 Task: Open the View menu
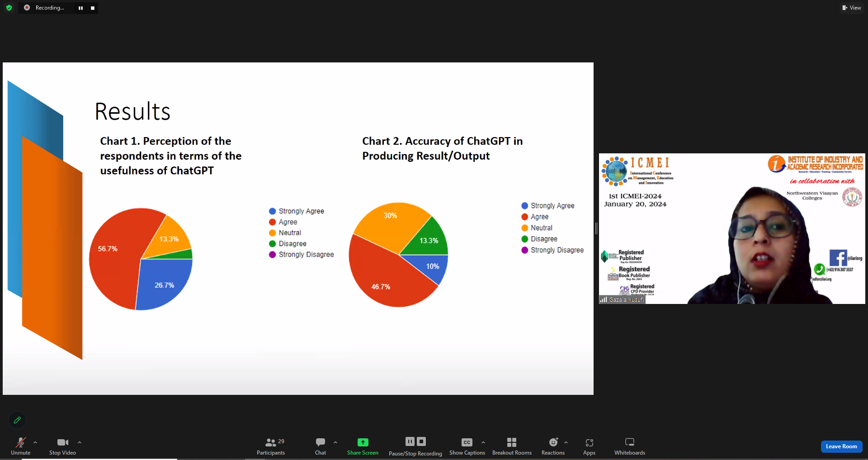pyautogui.click(x=852, y=8)
